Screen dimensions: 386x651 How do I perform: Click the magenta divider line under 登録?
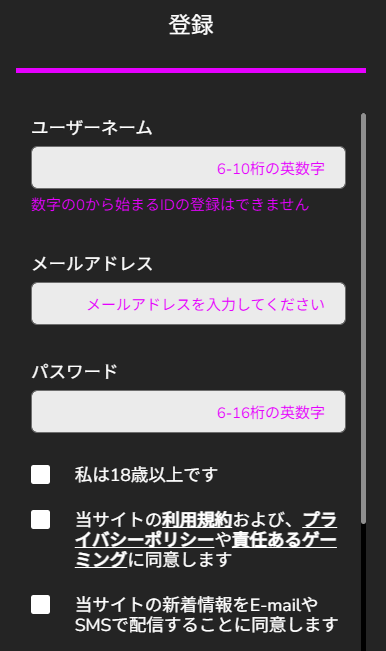pos(191,71)
